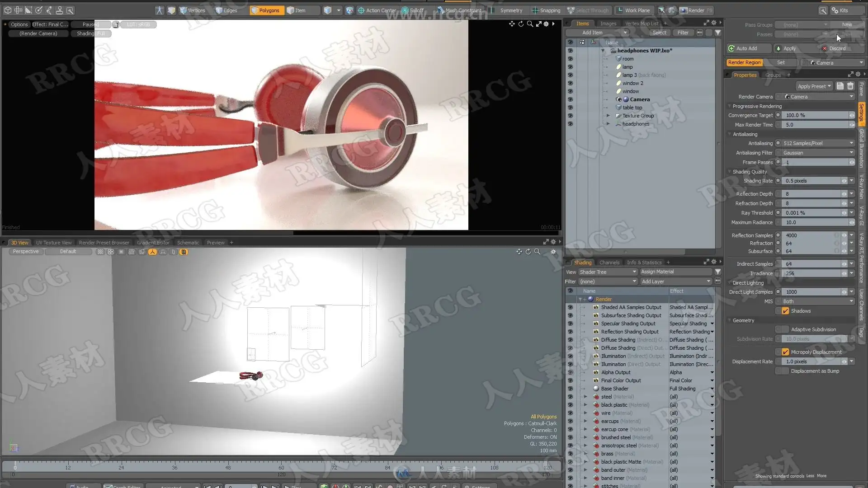This screenshot has width=868, height=488.
Task: Open the Action Center tool
Action: pos(377,10)
